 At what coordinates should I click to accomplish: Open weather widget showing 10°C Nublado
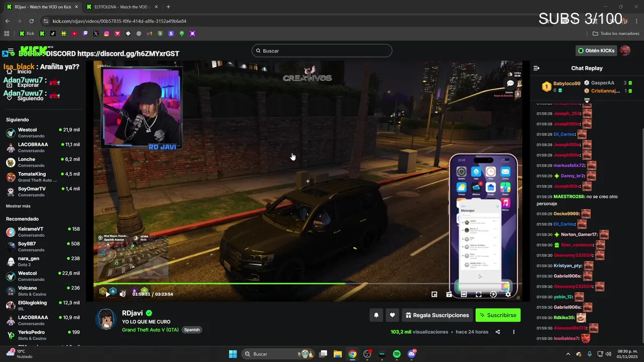[19, 353]
